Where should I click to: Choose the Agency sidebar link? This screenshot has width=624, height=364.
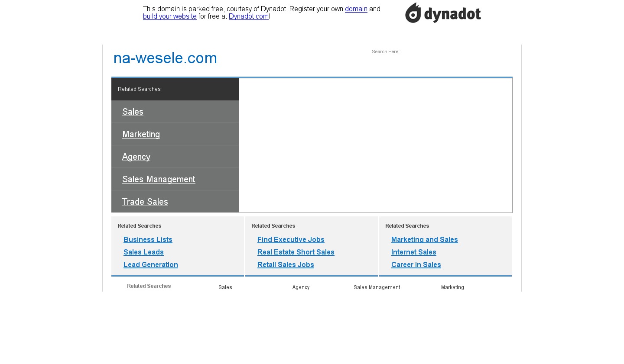(136, 157)
